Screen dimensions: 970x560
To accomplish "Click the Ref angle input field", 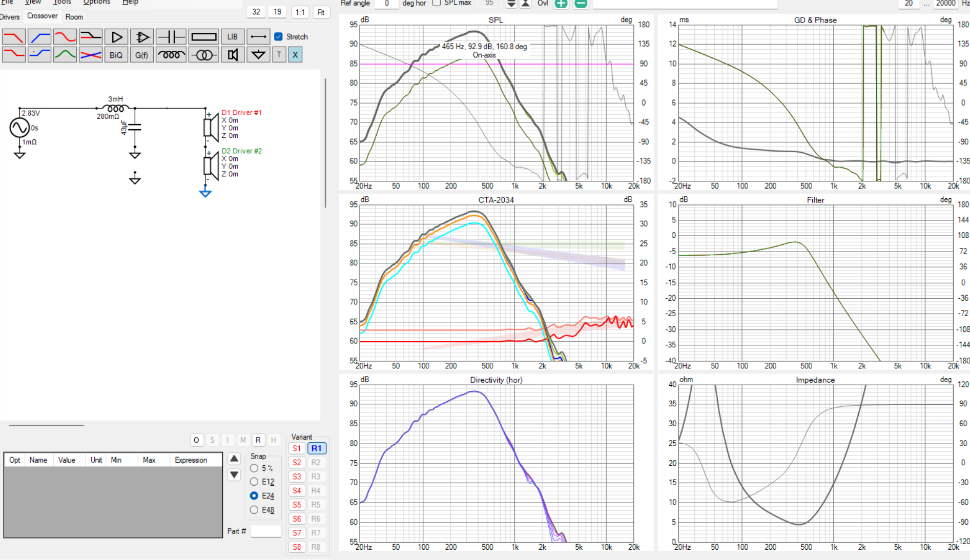I will (387, 4).
